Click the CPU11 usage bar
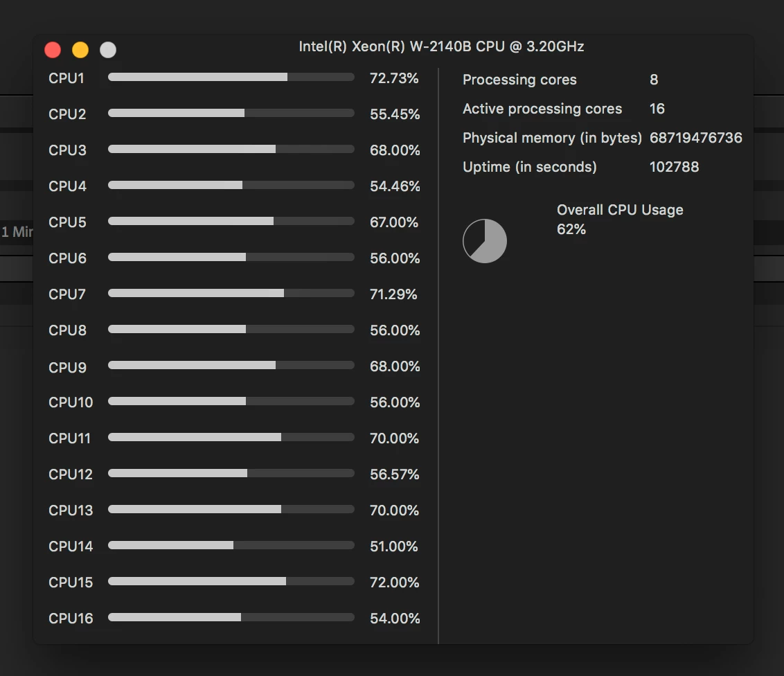This screenshot has height=676, width=784. point(231,437)
